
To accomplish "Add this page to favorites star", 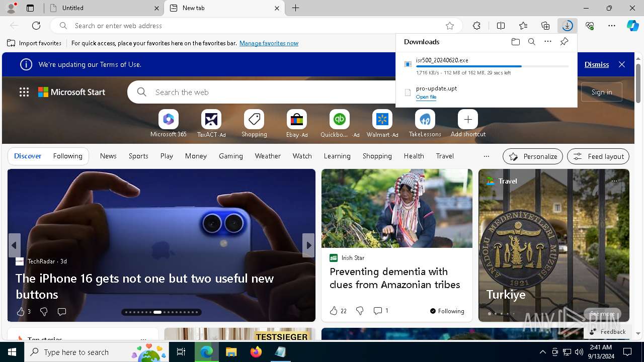I will click(x=450, y=26).
